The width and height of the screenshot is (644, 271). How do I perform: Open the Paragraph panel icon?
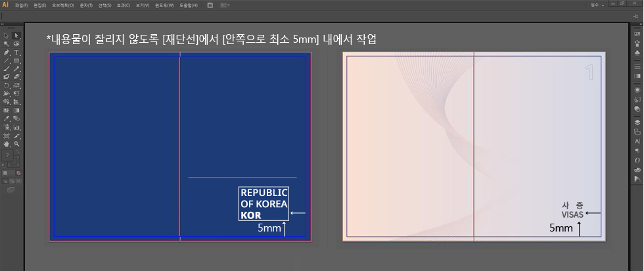click(x=637, y=151)
